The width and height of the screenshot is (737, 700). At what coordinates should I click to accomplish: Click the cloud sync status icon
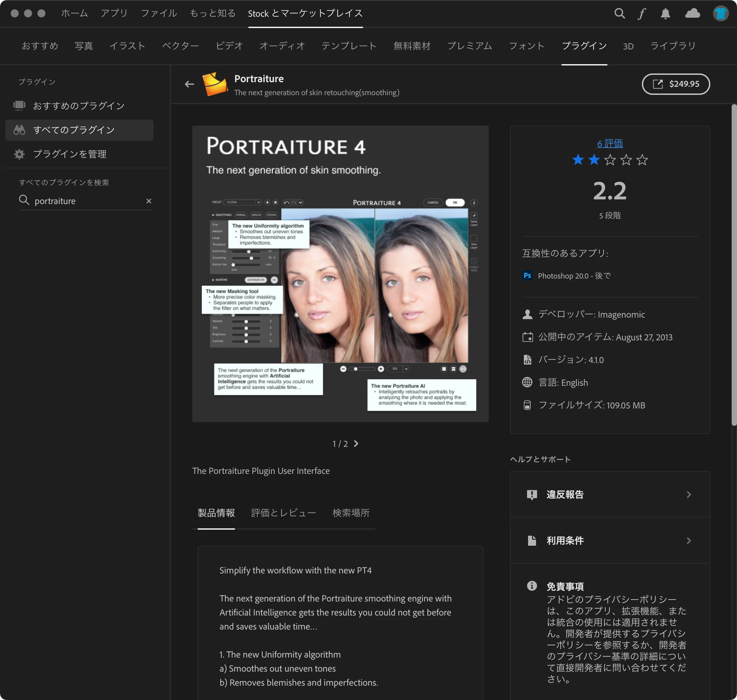[x=692, y=14]
